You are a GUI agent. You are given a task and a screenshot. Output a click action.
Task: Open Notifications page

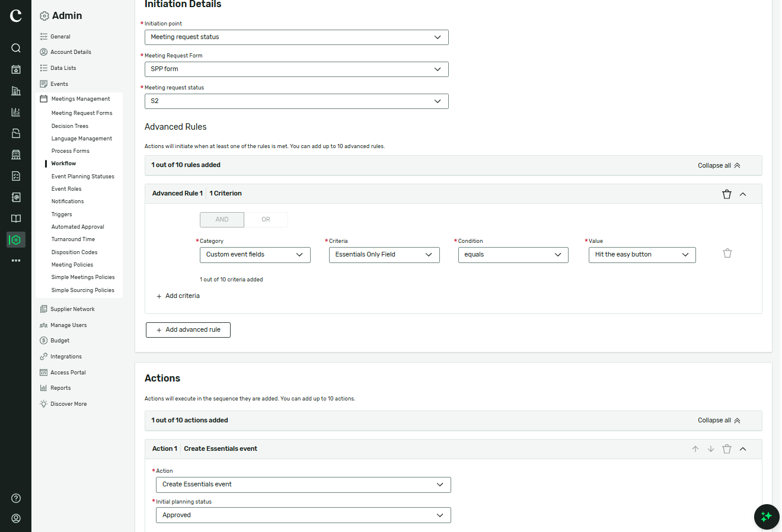[68, 201]
